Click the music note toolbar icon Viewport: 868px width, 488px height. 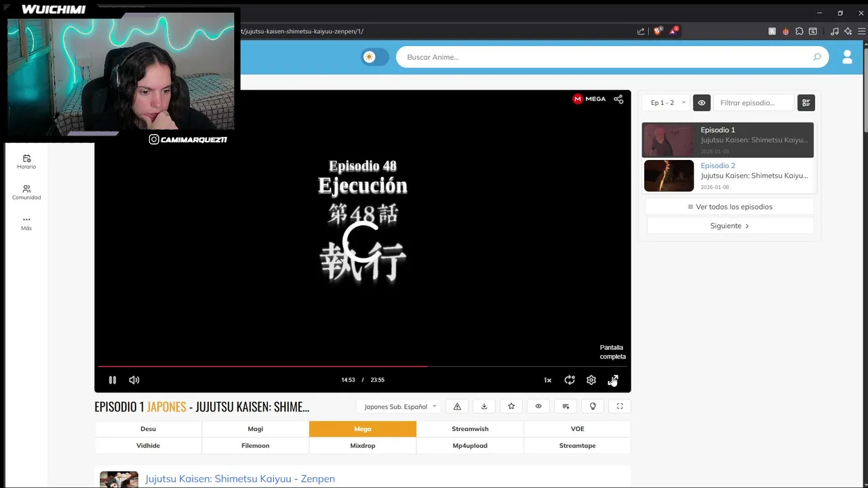click(835, 31)
